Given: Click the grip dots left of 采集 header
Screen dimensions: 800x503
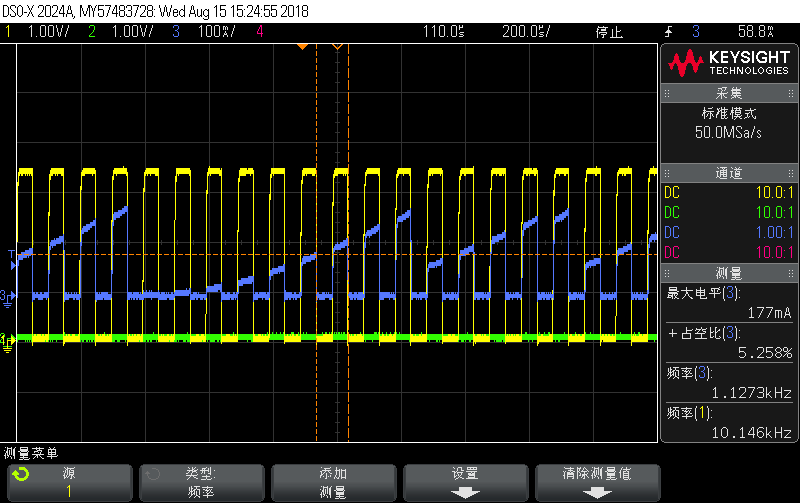Looking at the screenshot, I should pos(667,93).
